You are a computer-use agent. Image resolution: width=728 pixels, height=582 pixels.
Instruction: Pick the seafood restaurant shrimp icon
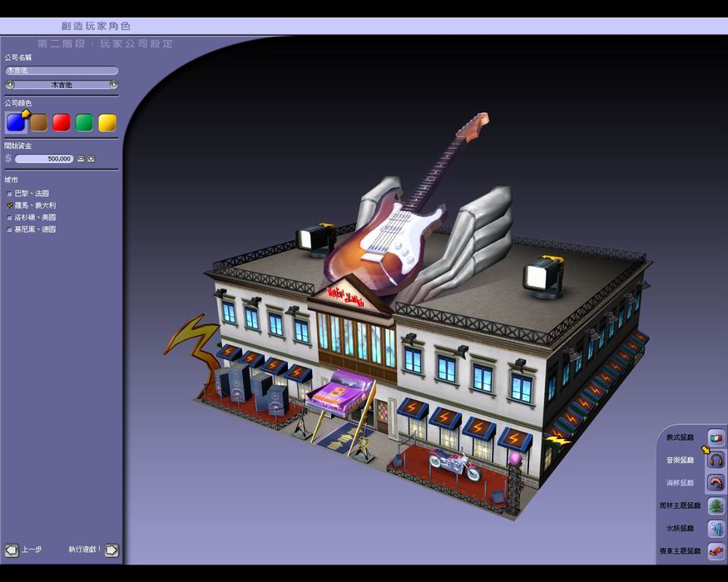716,482
